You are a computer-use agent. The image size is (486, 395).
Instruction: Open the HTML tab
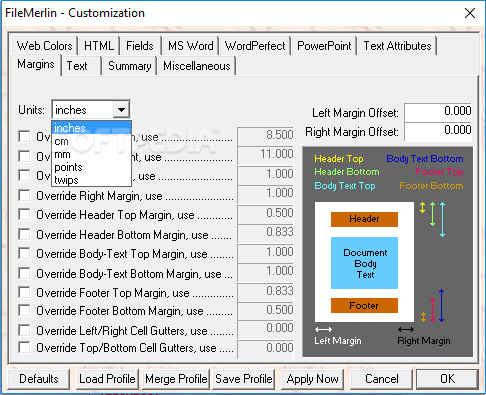tap(99, 46)
